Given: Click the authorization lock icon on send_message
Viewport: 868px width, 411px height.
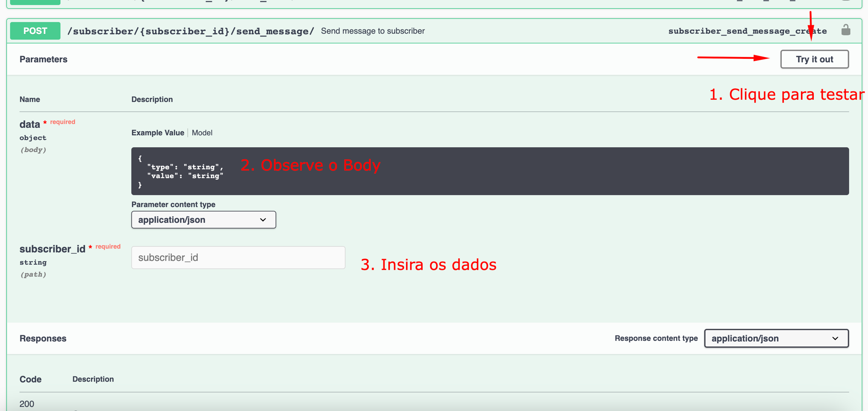Looking at the screenshot, I should [845, 30].
